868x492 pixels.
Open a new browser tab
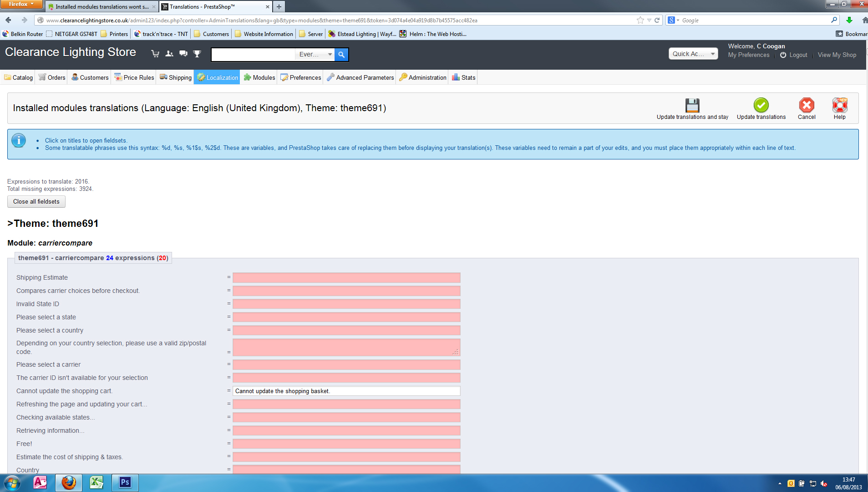279,7
